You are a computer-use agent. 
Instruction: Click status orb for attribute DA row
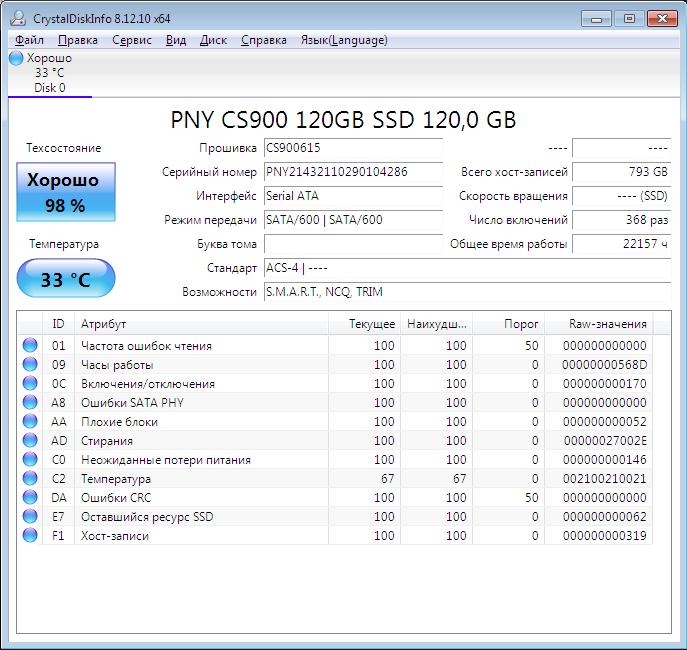[30, 497]
